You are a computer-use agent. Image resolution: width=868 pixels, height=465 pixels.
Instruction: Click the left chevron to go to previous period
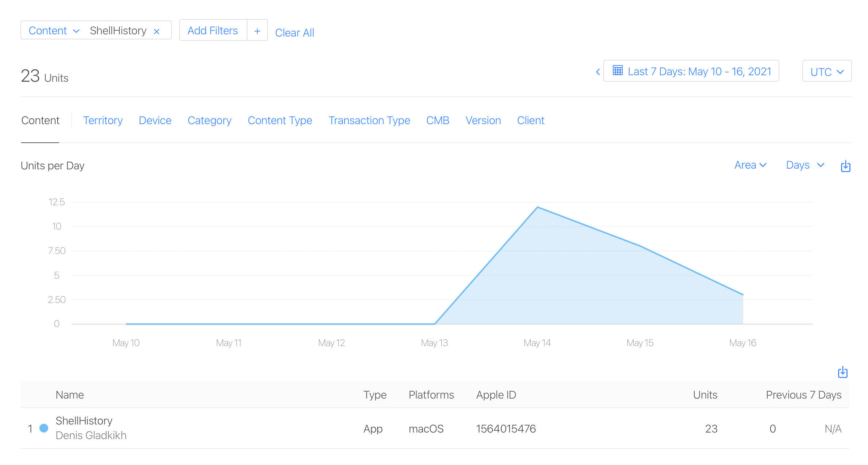(x=598, y=72)
